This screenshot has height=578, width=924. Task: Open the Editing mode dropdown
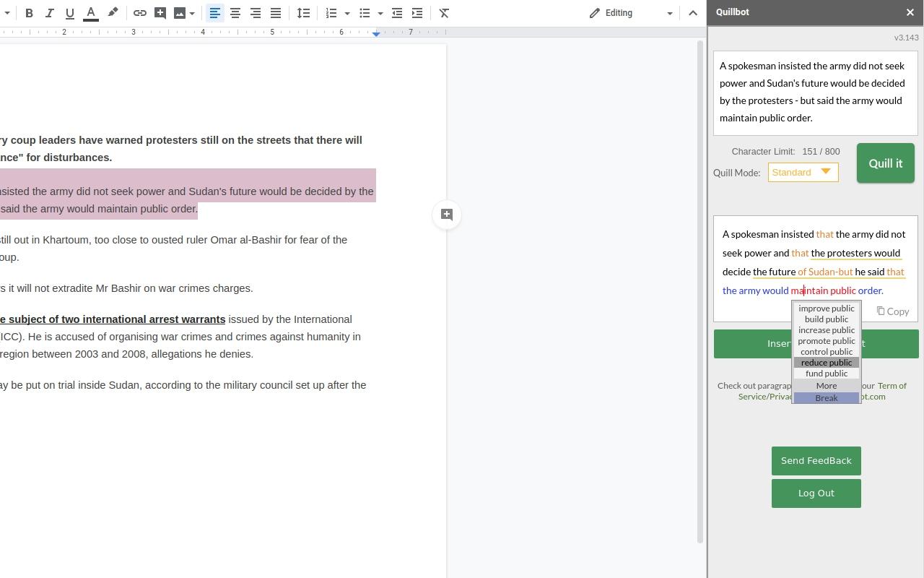point(631,13)
